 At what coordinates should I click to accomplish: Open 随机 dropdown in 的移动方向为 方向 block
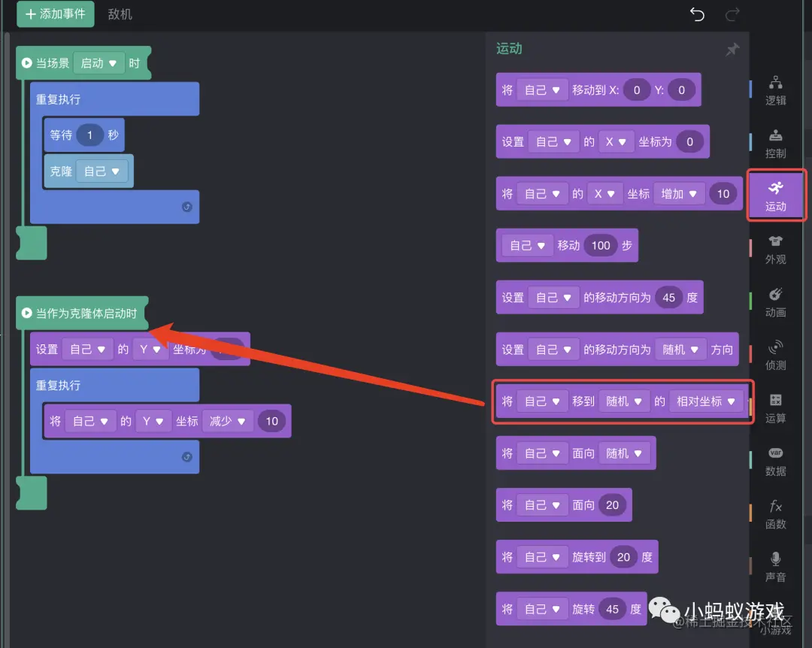point(680,350)
